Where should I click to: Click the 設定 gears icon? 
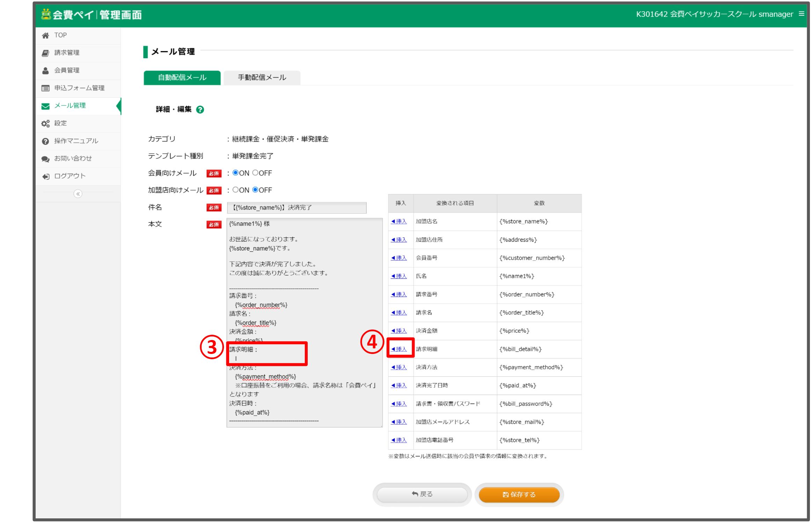coord(45,124)
